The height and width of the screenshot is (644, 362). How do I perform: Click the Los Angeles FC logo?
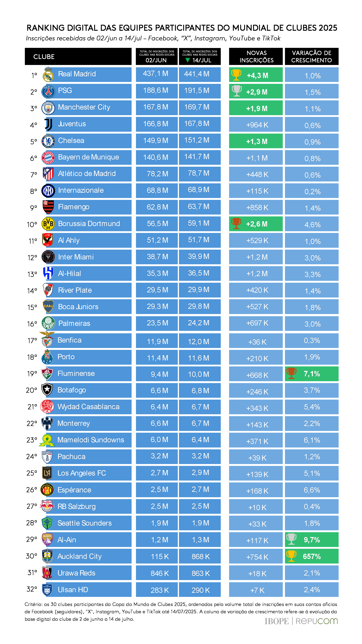(x=47, y=473)
